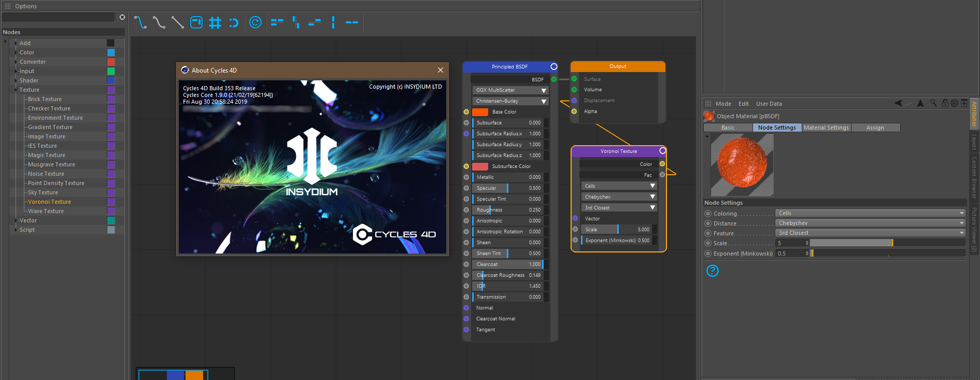Toggle the navigator panel icon in toolbar
The height and width of the screenshot is (380, 980).
(x=196, y=22)
